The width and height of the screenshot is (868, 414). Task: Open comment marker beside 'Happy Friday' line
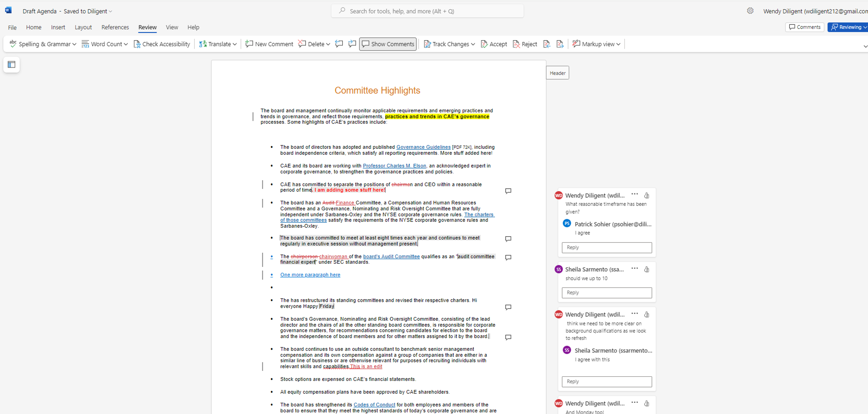508,307
